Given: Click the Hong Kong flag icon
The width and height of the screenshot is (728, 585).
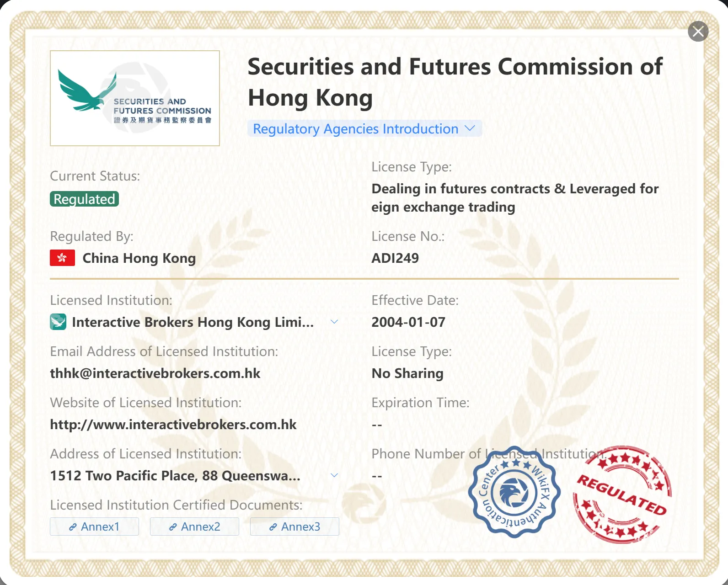Looking at the screenshot, I should point(62,258).
